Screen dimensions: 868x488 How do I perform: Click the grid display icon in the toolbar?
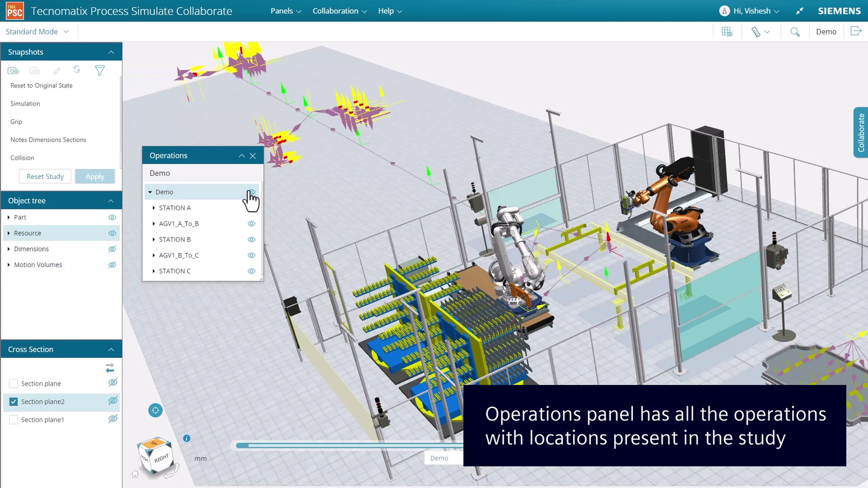(x=726, y=31)
